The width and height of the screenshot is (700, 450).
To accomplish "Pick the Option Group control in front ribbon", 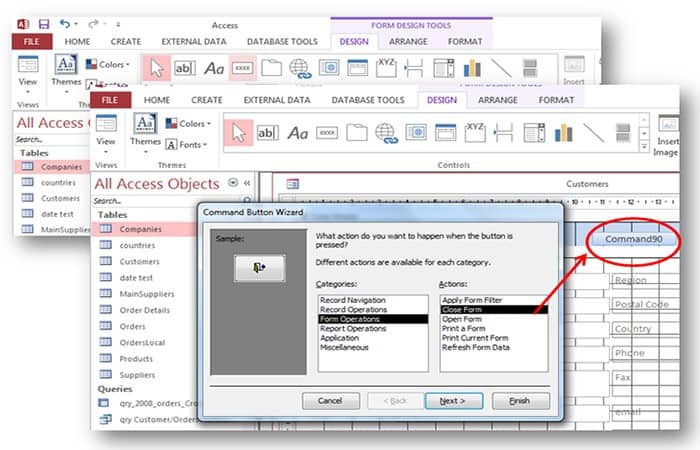I will tap(475, 132).
